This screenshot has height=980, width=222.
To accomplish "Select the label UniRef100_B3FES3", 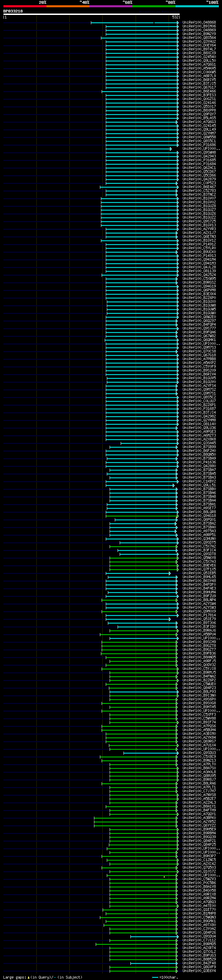I will [199, 95].
